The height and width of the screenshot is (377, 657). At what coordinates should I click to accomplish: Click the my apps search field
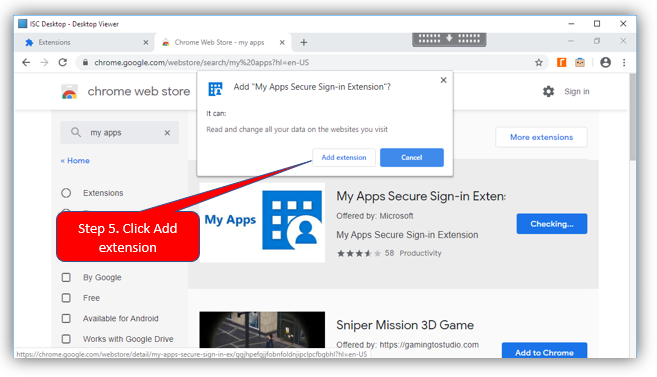pyautogui.click(x=119, y=133)
